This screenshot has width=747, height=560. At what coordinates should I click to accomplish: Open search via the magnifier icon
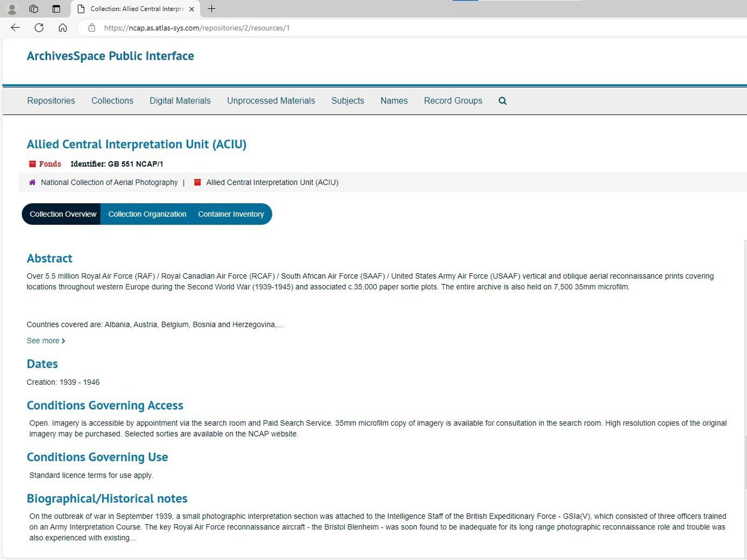point(502,101)
